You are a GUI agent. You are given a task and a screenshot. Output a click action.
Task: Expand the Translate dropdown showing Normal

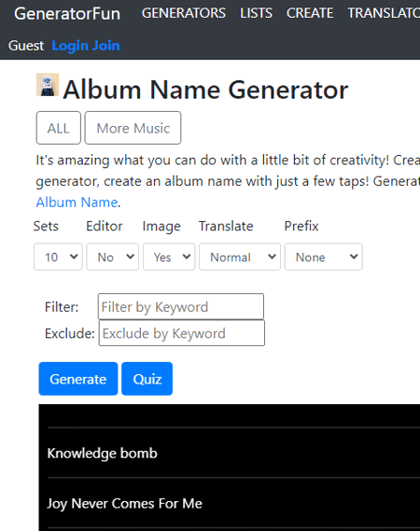coord(240,257)
